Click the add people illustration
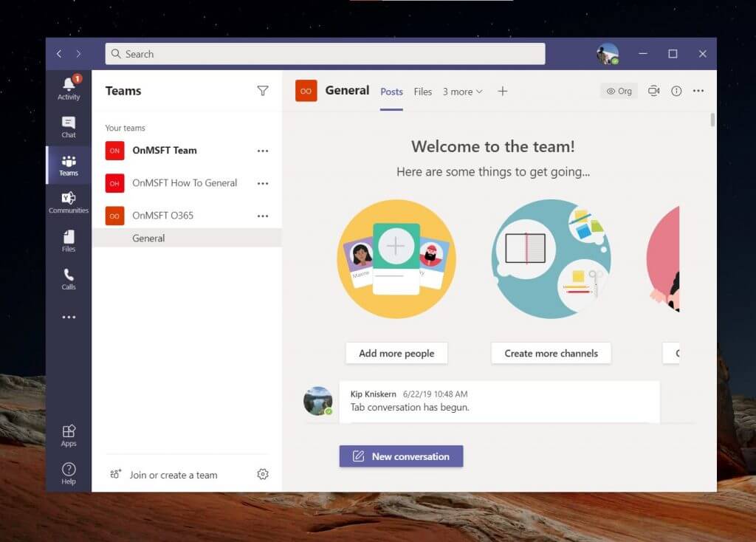756x542 pixels. coord(396,259)
